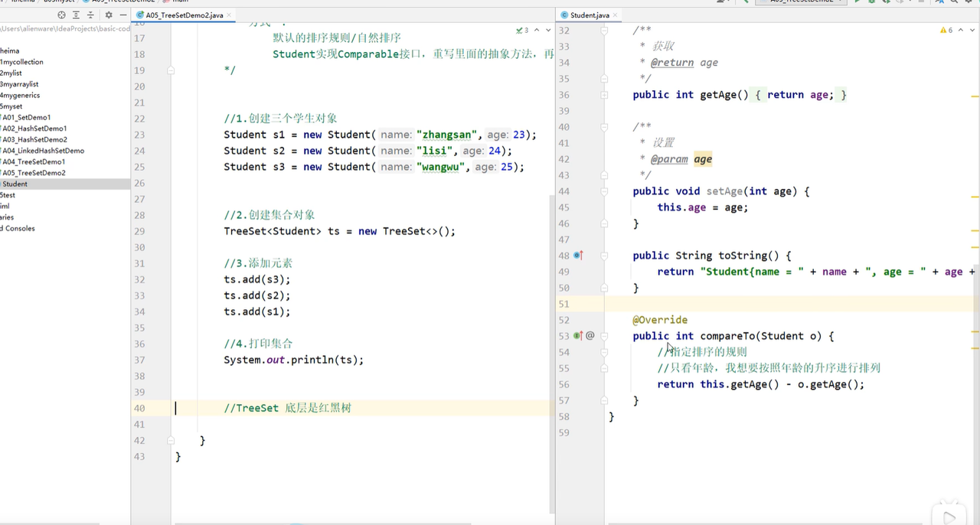The image size is (980, 525).
Task: Click implements gutter icon at line 53
Action: (x=579, y=336)
